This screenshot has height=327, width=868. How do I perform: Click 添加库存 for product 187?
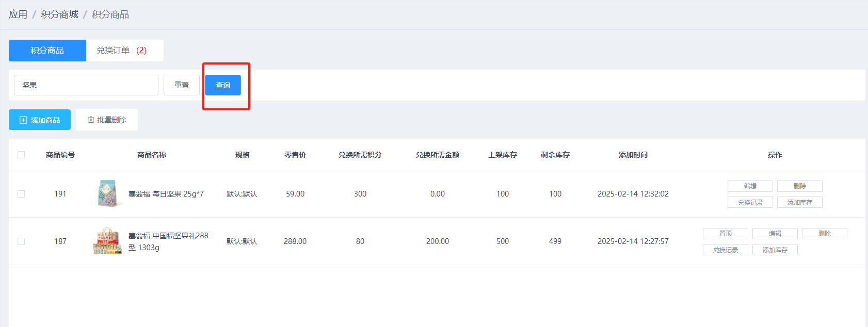(x=775, y=250)
